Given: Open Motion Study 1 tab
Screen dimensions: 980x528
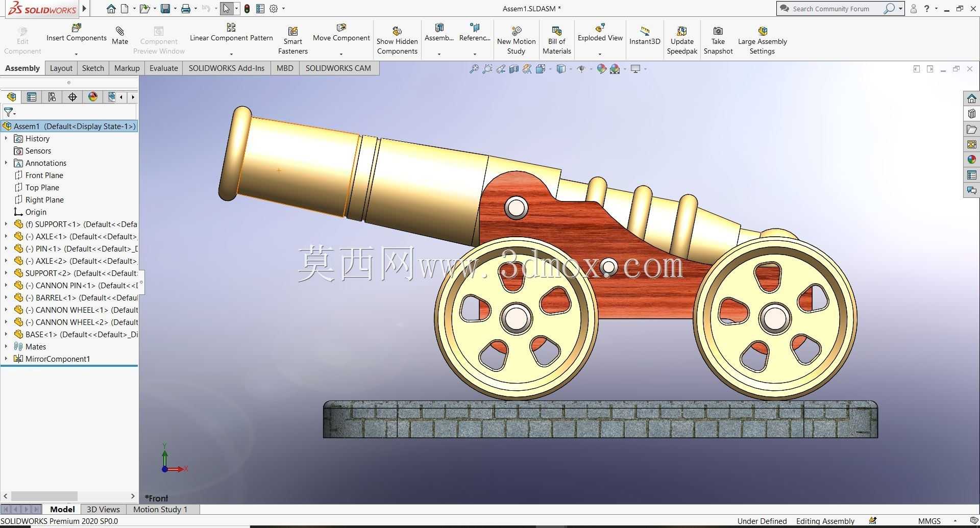Looking at the screenshot, I should 160,509.
